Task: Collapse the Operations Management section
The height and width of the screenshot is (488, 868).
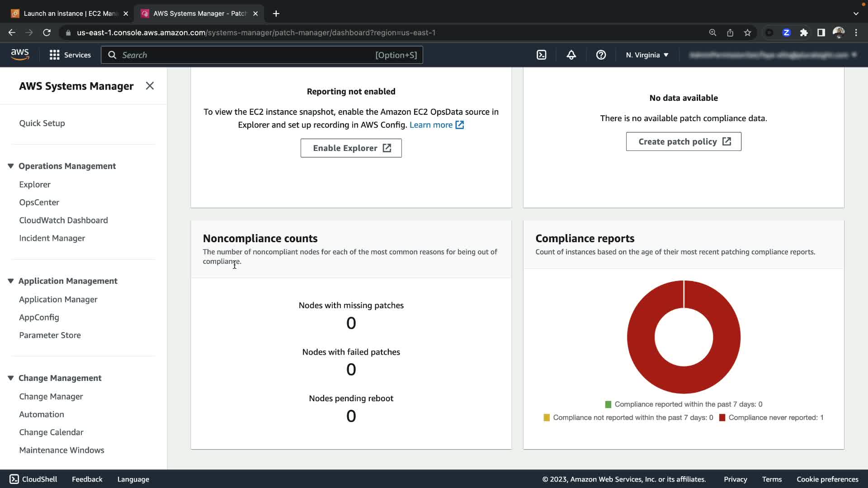Action: point(10,166)
